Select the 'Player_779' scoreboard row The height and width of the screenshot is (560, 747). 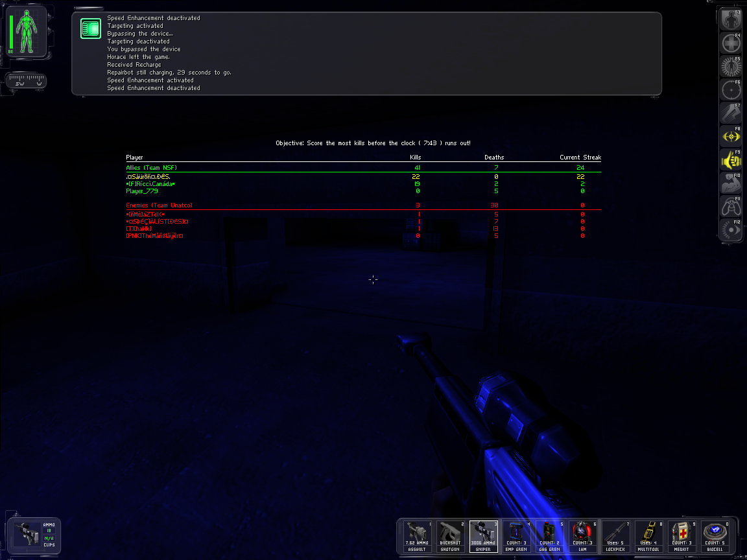pos(364,191)
